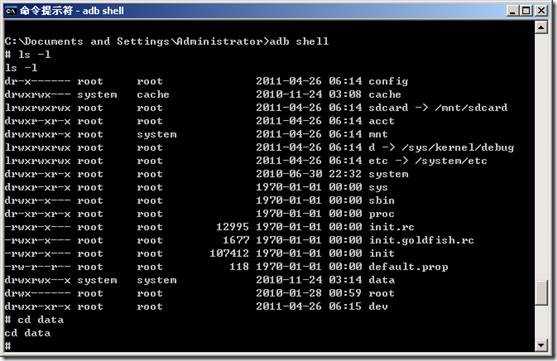Select the 'sbin' directory name
The image size is (557, 361).
click(382, 200)
